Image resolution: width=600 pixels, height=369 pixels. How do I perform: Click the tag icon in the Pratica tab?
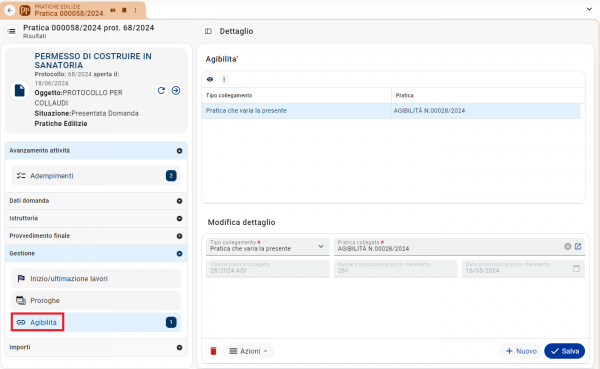pos(113,10)
